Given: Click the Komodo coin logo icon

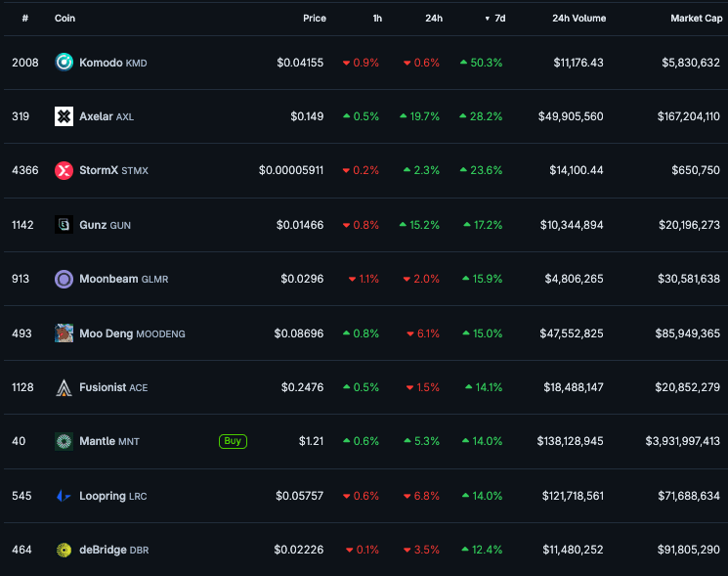Looking at the screenshot, I should click(64, 63).
